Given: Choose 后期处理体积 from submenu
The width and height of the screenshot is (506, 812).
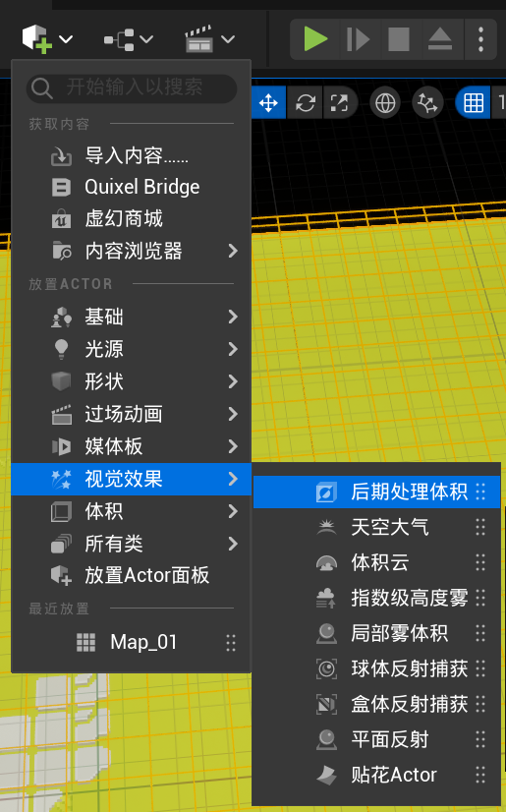Looking at the screenshot, I should tap(376, 492).
